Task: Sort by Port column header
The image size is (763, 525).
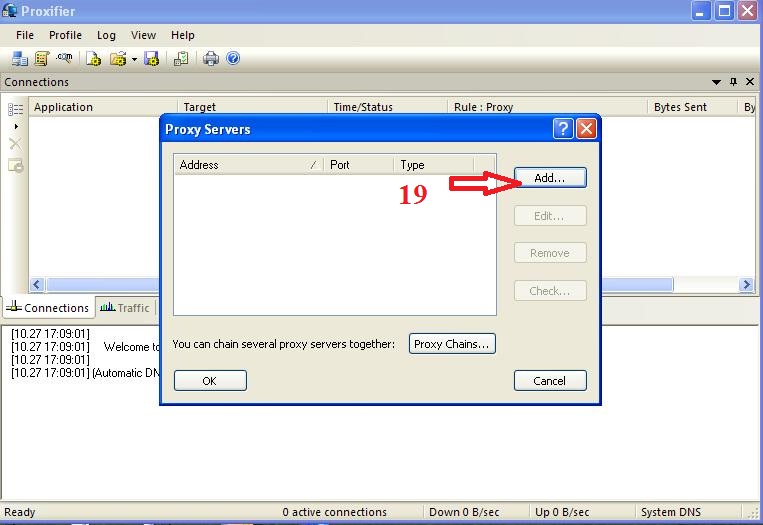Action: [359, 165]
